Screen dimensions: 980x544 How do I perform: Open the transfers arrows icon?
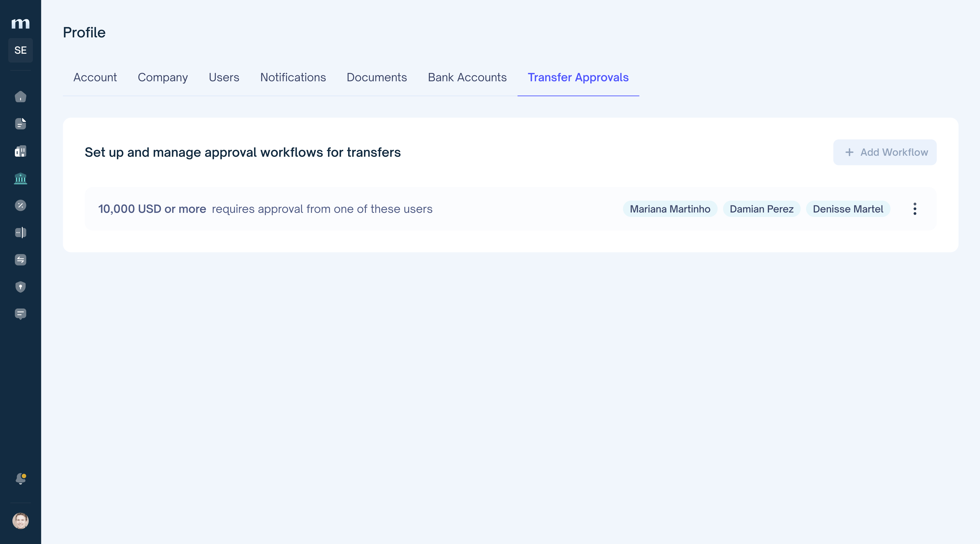tap(21, 260)
